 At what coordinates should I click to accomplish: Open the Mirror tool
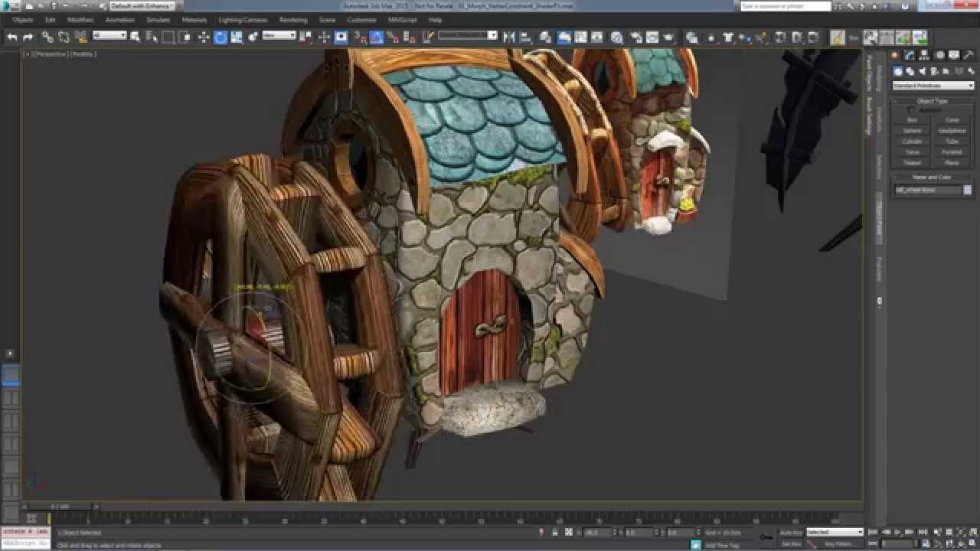pos(508,37)
